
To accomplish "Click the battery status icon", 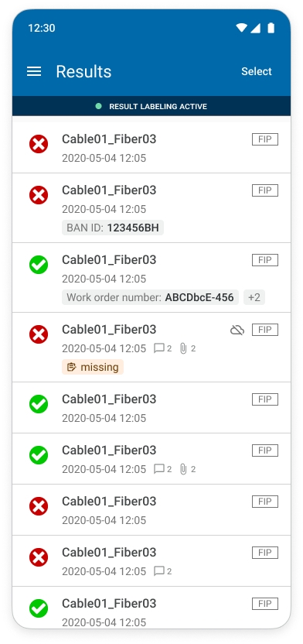I will [x=271, y=28].
